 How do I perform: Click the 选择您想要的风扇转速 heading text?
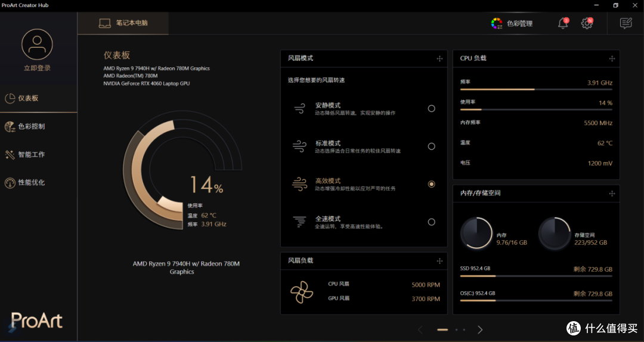coord(316,80)
